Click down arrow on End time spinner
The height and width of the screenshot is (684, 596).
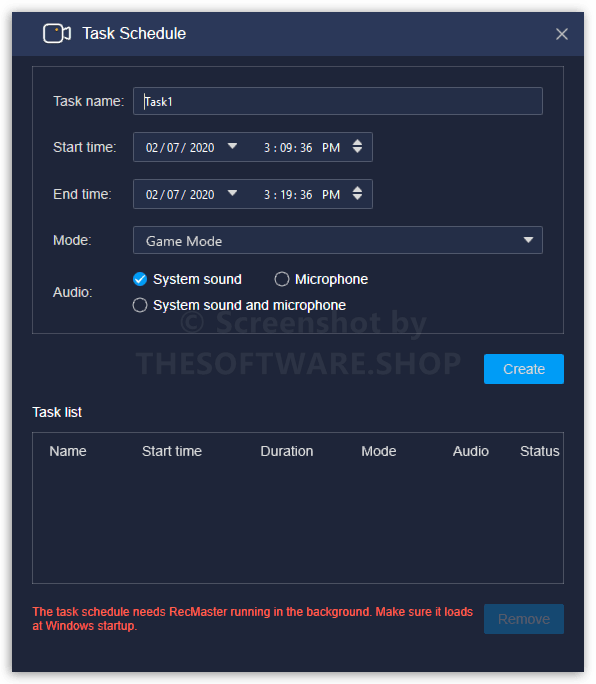357,198
